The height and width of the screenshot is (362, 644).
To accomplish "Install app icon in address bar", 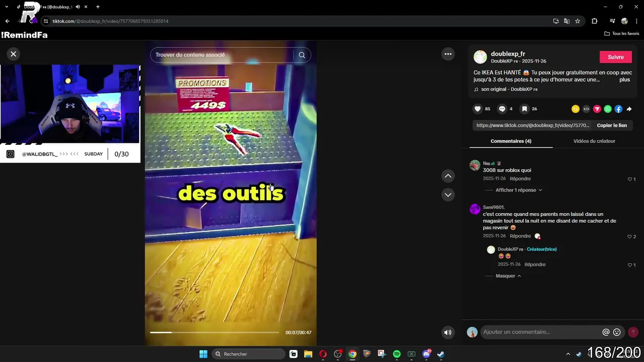I will coord(556,21).
